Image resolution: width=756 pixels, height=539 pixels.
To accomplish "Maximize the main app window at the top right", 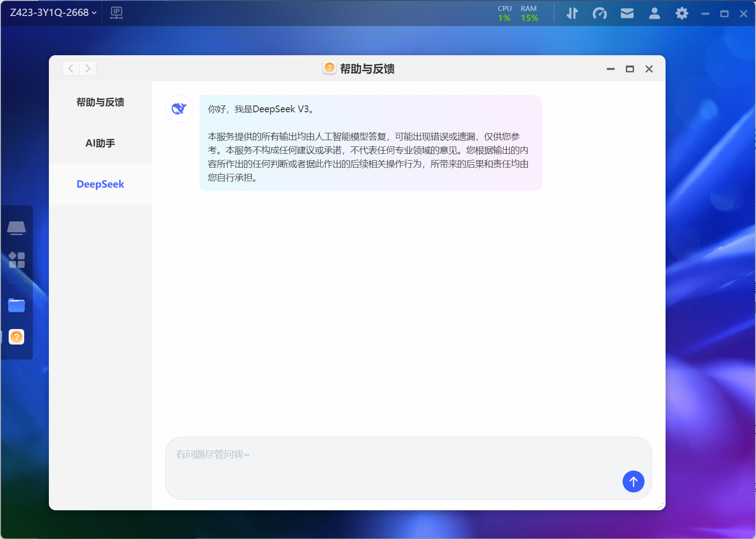I will coord(724,14).
